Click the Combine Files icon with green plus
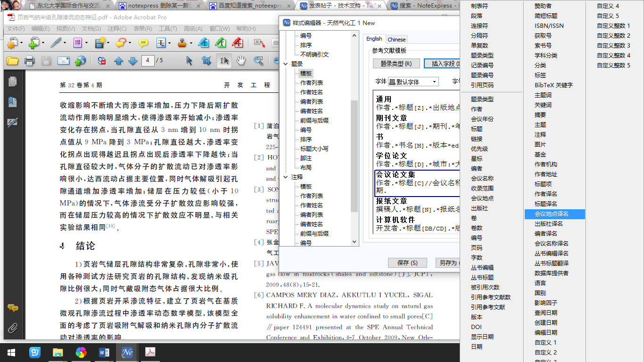Screen dimensions: 644x362 tap(33, 43)
